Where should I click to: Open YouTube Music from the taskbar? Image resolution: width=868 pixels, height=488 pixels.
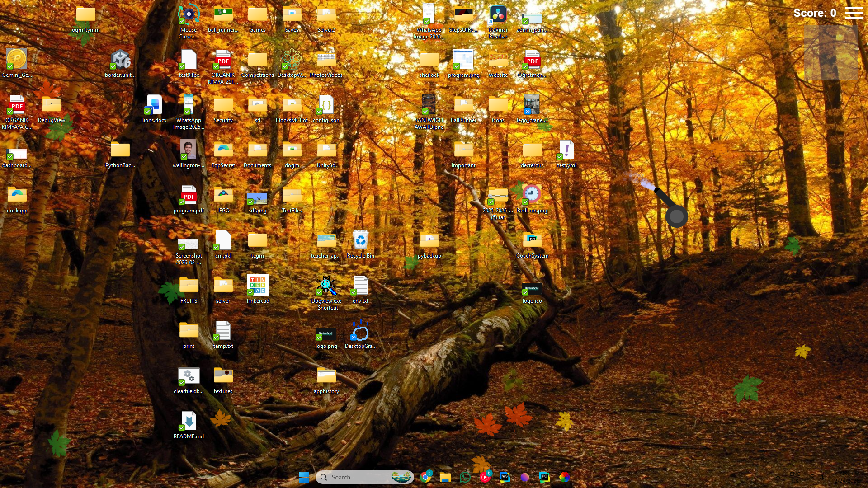485,477
